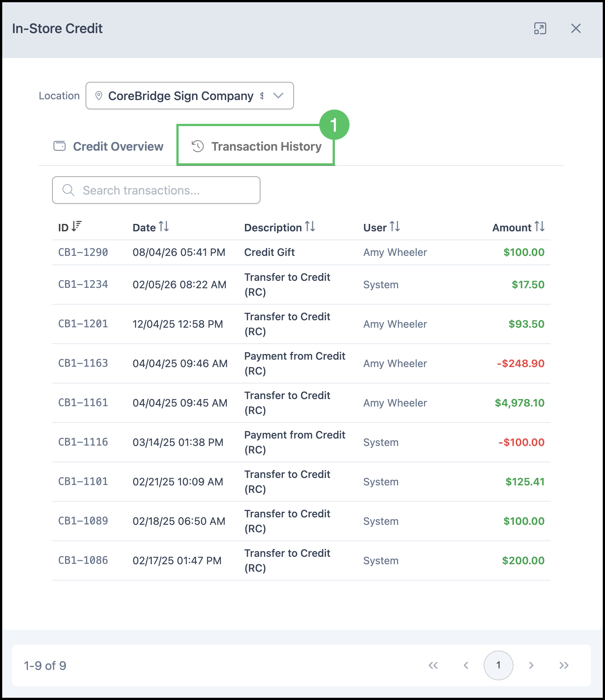605x700 pixels.
Task: Click the date 03/14/25 01:38 PM
Action: click(x=178, y=442)
